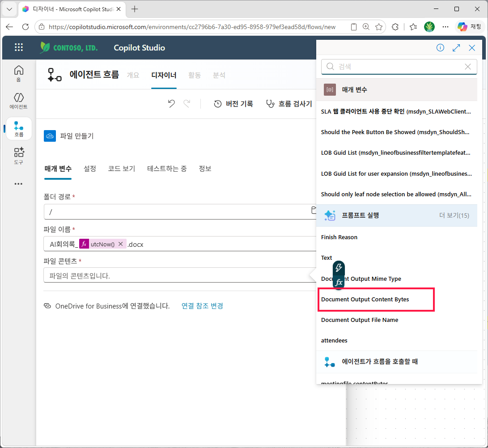This screenshot has height=448, width=488.
Task: Expand the dynamic content panel to full size
Action: (x=456, y=47)
